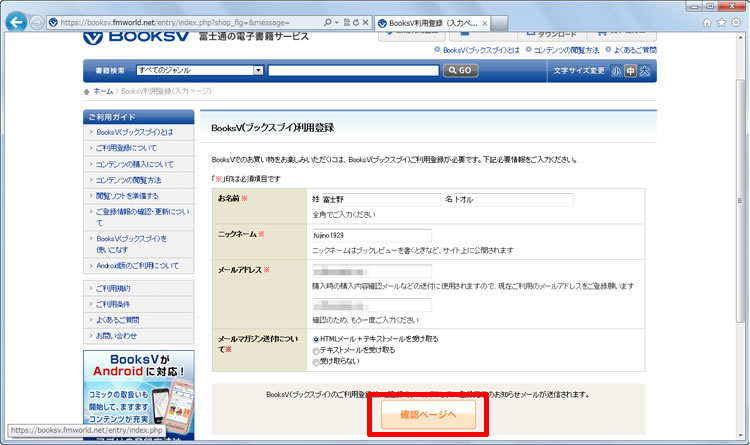Select HTMLメール+テキストメールを受け取る radio option

pos(316,339)
